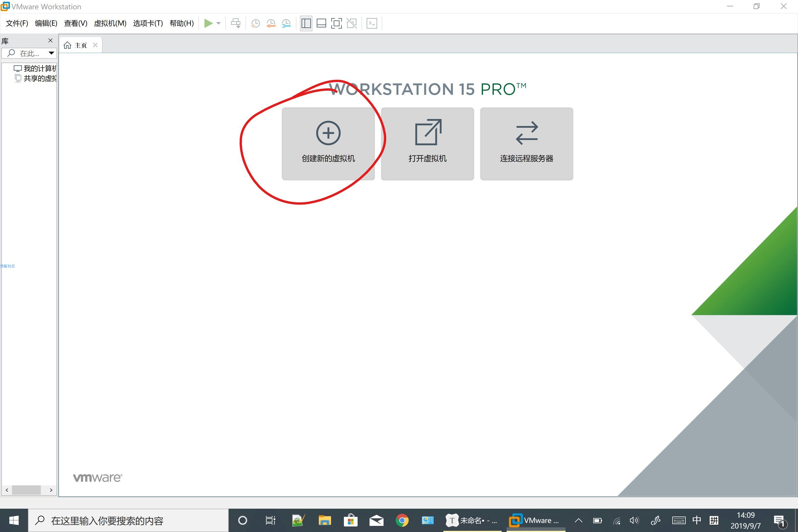This screenshot has width=798, height=532.
Task: Click the VMware taskbar button
Action: [536, 520]
